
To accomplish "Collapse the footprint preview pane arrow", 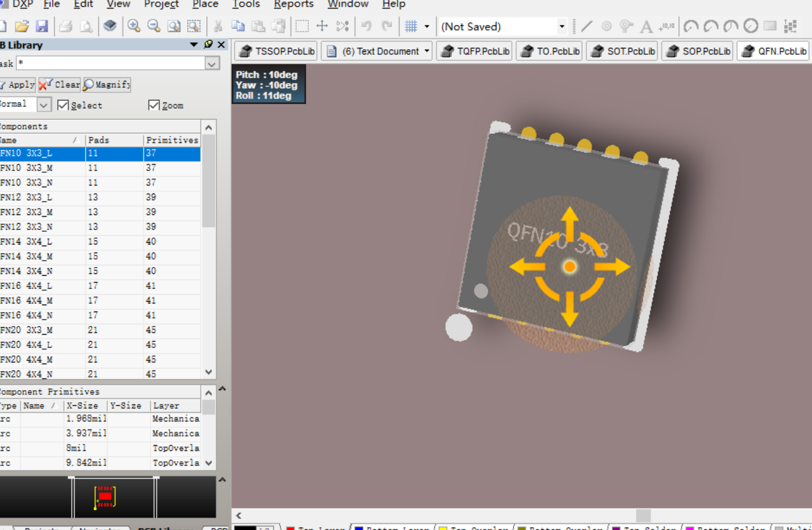I will point(222,480).
